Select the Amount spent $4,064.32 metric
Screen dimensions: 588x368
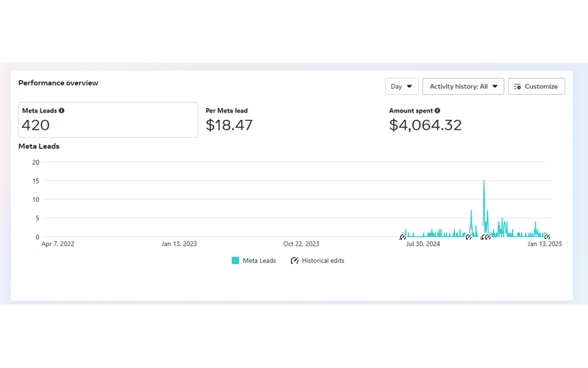pyautogui.click(x=426, y=120)
